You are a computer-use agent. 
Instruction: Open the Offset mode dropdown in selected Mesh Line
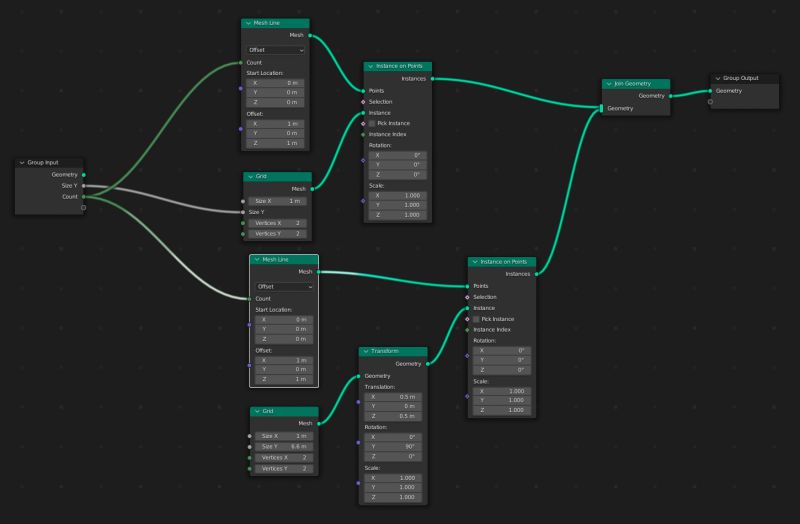click(x=285, y=287)
